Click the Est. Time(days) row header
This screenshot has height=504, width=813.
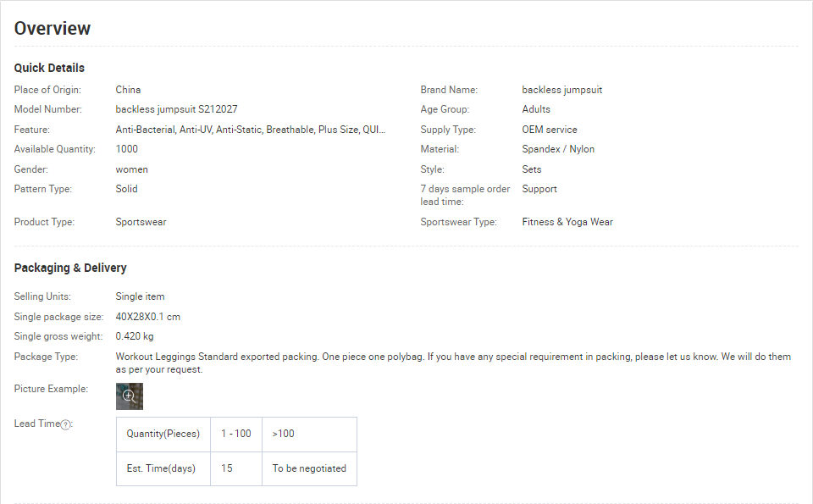click(163, 468)
